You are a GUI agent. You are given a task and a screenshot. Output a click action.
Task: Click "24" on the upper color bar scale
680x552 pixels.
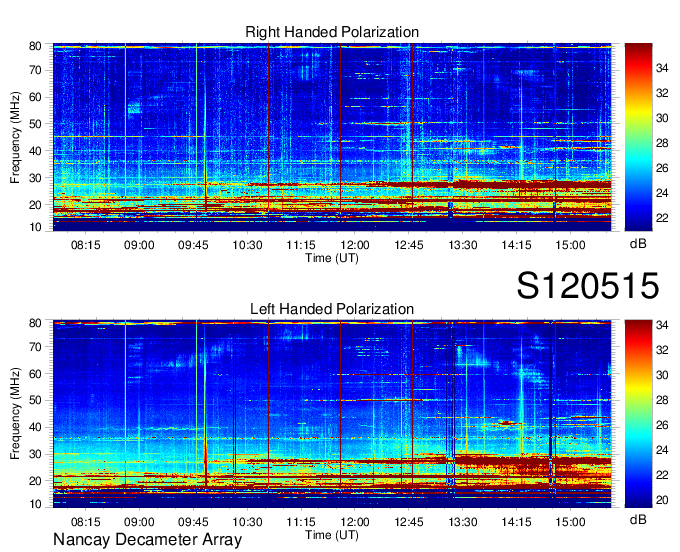662,193
